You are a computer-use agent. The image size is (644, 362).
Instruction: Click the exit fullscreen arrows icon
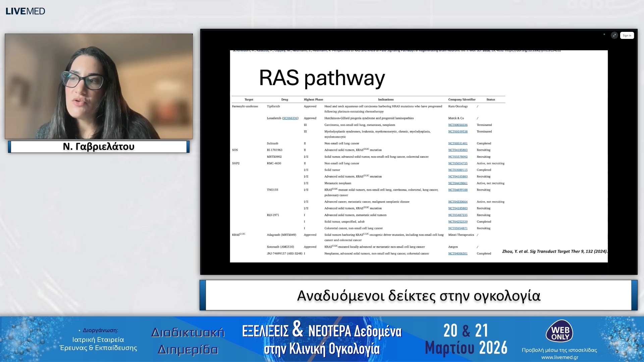614,35
